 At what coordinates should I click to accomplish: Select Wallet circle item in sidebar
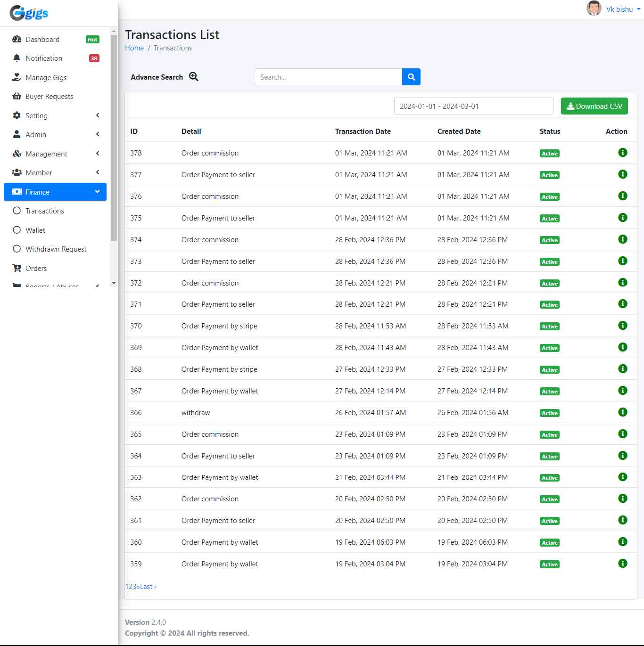(17, 230)
